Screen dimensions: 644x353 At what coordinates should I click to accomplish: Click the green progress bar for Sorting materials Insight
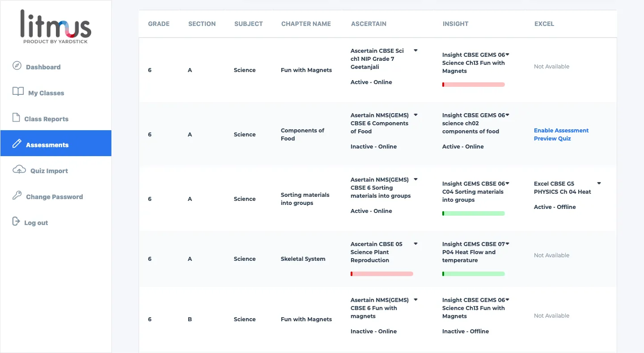pos(473,213)
